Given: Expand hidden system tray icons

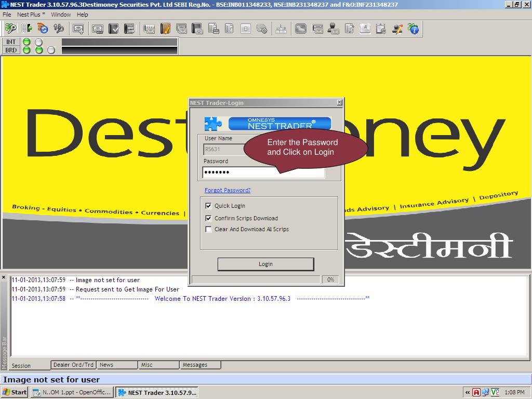Looking at the screenshot, I should [468, 392].
